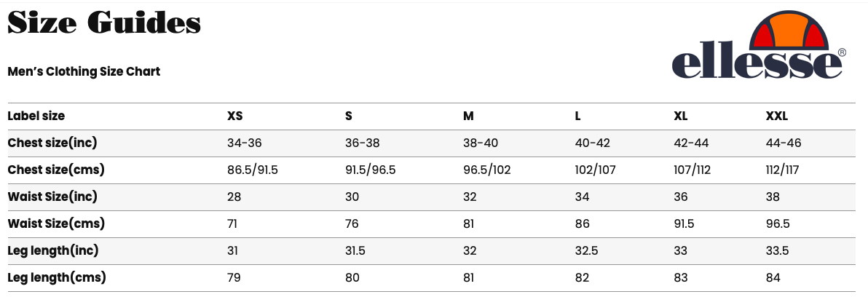This screenshot has height=305, width=868.
Task: Click the XS label size column header
Action: tap(234, 116)
